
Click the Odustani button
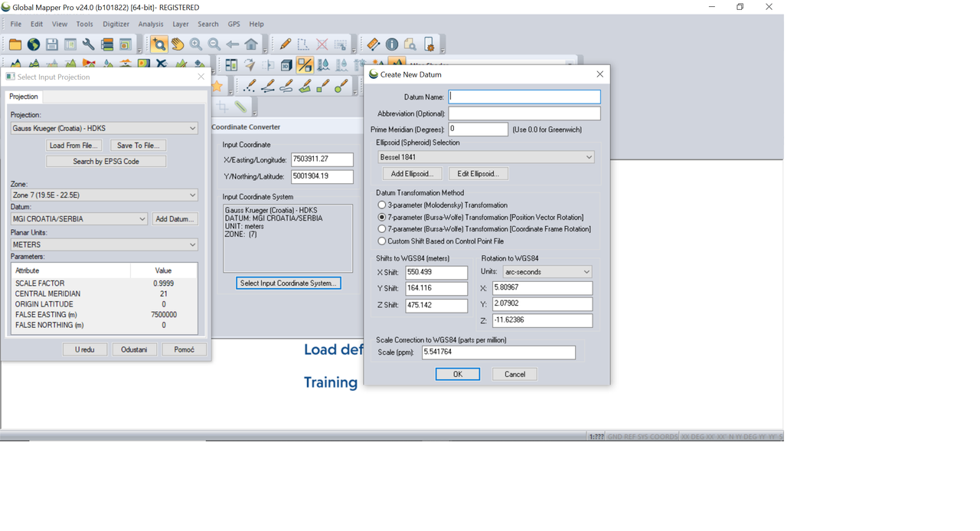[134, 349]
